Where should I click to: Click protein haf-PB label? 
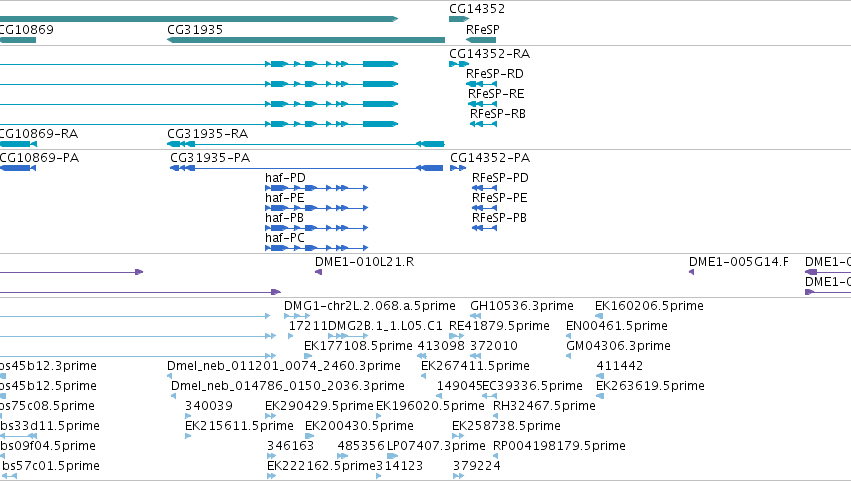tap(284, 218)
